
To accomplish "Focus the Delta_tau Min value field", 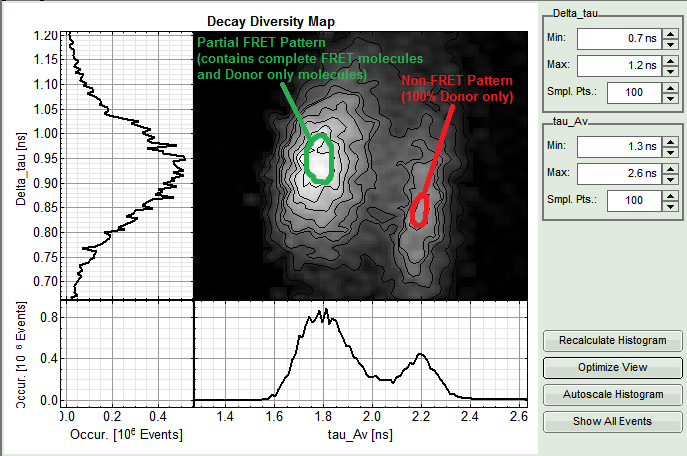I will [x=619, y=38].
